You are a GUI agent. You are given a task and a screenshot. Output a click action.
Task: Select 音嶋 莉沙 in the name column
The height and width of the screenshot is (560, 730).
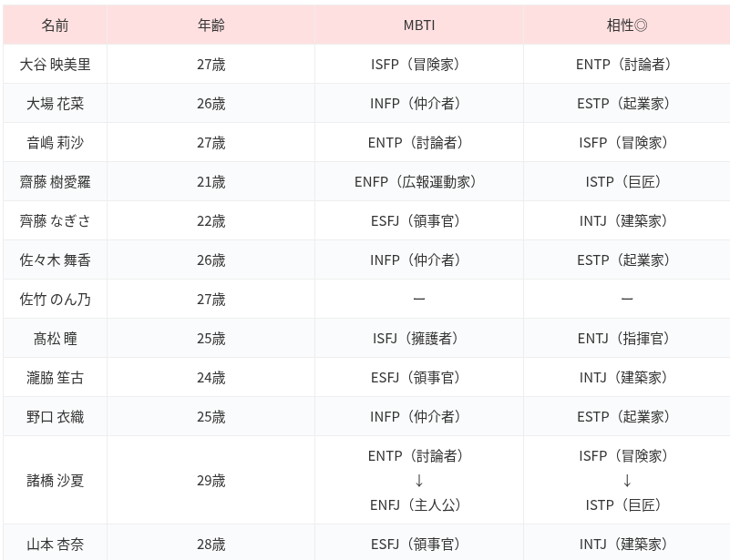point(55,143)
